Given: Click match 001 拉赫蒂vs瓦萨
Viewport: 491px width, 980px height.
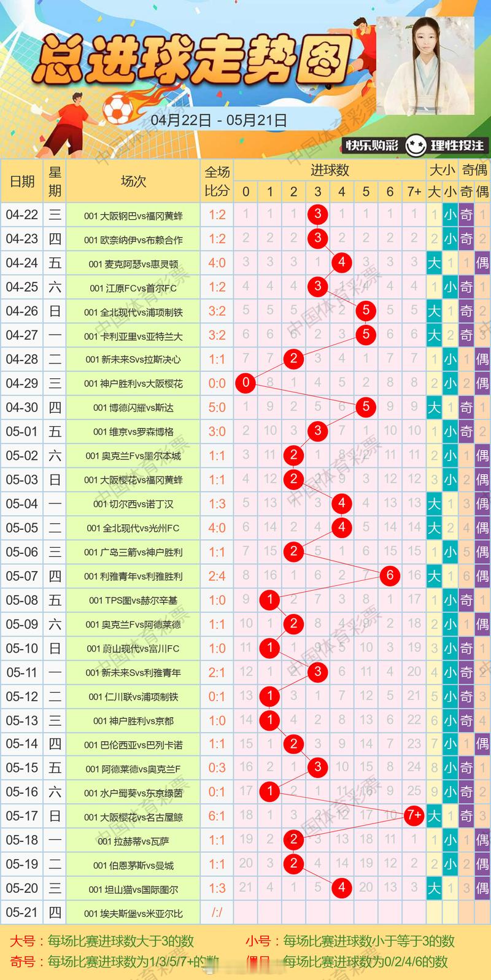Looking at the screenshot, I should (133, 841).
